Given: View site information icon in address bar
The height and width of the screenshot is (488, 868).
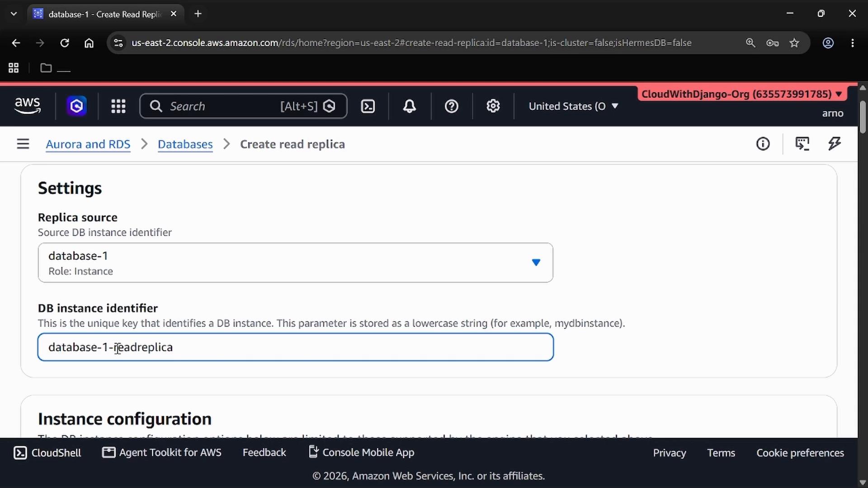Looking at the screenshot, I should [118, 43].
